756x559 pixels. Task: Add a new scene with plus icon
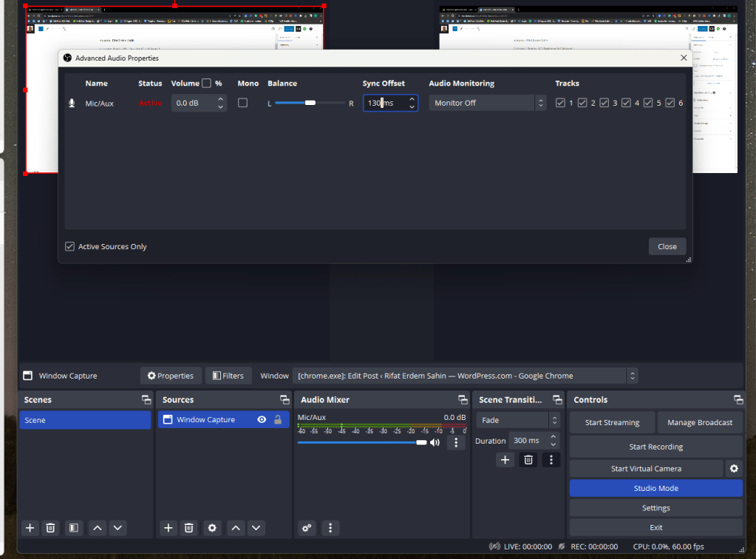(30, 528)
